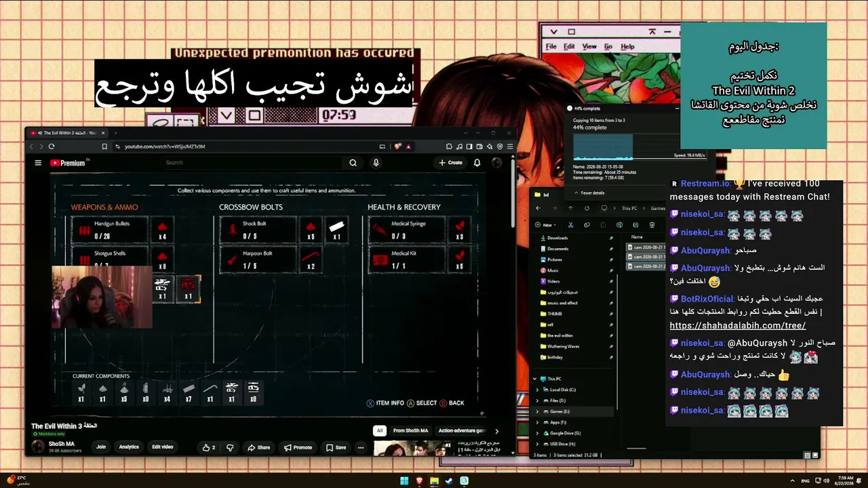Rename selected file in File Explorer toolbar
The height and width of the screenshot is (488, 868).
[x=619, y=225]
